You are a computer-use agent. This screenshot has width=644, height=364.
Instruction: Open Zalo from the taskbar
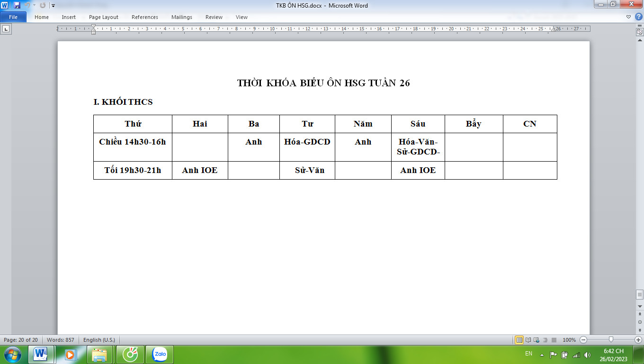[x=160, y=354]
